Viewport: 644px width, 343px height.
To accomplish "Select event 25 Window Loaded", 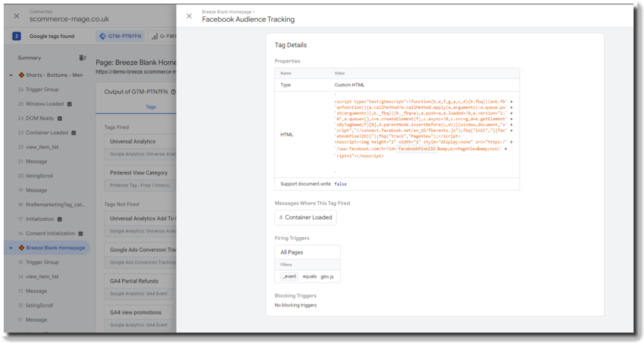I will pyautogui.click(x=41, y=104).
